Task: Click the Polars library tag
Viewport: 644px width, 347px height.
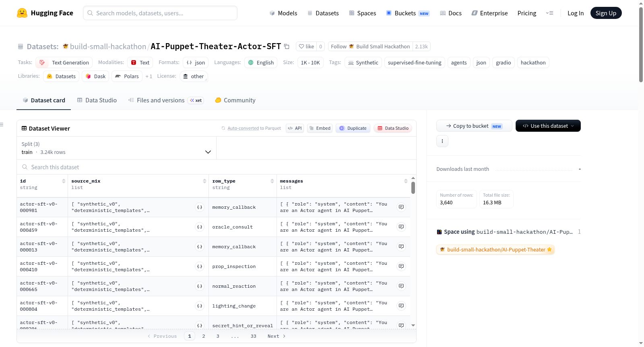Action: coord(127,76)
